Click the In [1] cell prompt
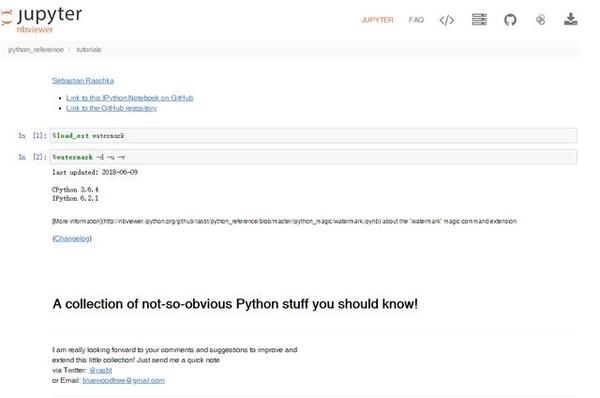Viewport: 600px width, 398px height. (33, 135)
